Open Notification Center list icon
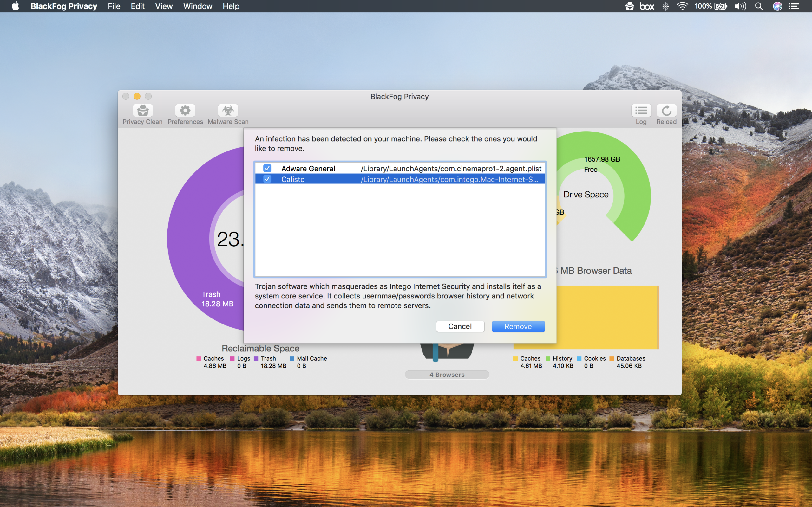The height and width of the screenshot is (507, 812). [x=794, y=6]
